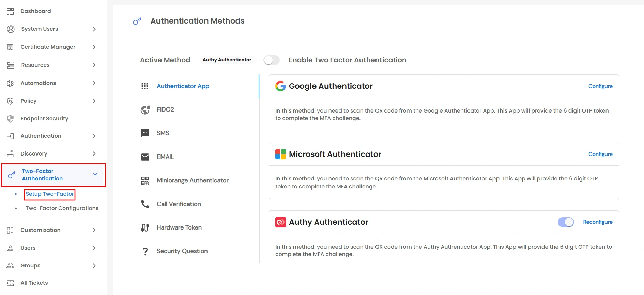Click the key icon beside Authentication Methods title
This screenshot has width=644, height=295.
[137, 21]
